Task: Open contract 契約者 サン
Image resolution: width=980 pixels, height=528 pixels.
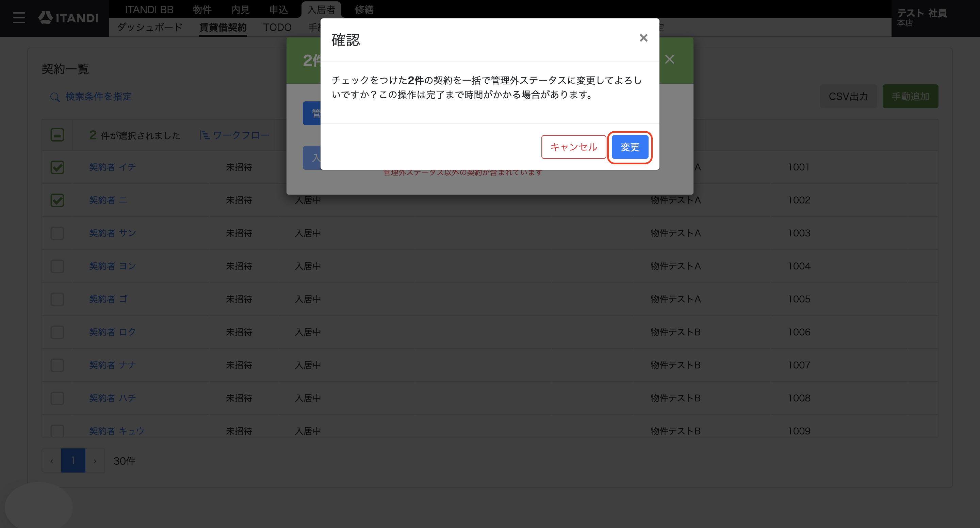Action: pyautogui.click(x=113, y=233)
